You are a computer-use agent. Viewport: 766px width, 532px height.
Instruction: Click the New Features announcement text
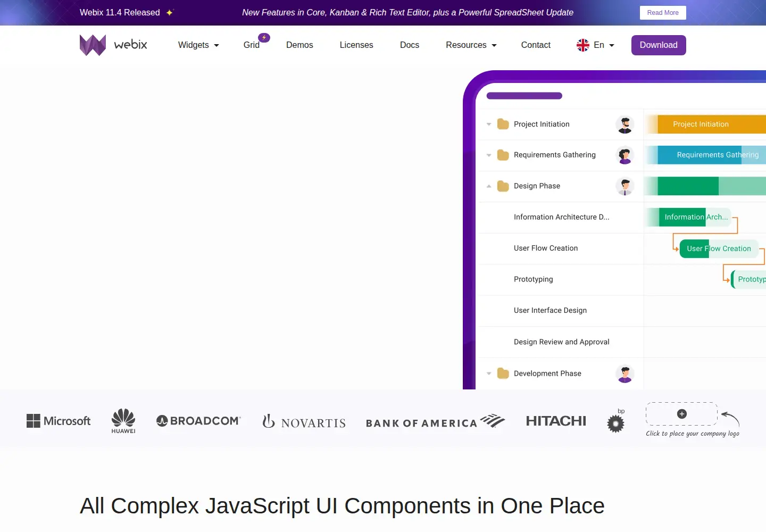(x=407, y=12)
